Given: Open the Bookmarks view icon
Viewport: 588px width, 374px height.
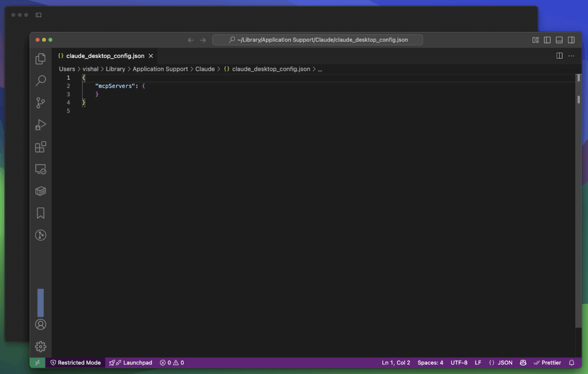Looking at the screenshot, I should click(x=40, y=213).
